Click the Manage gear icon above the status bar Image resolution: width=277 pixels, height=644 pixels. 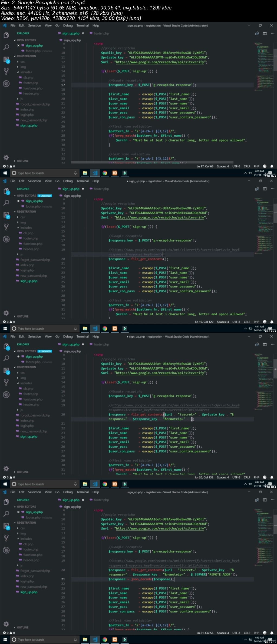click(x=6, y=157)
